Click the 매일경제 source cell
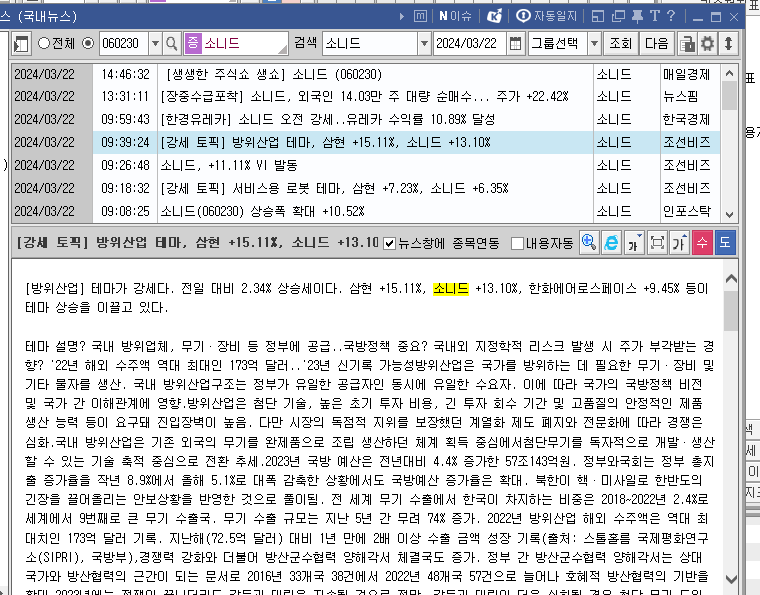The image size is (760, 595). tap(690, 74)
